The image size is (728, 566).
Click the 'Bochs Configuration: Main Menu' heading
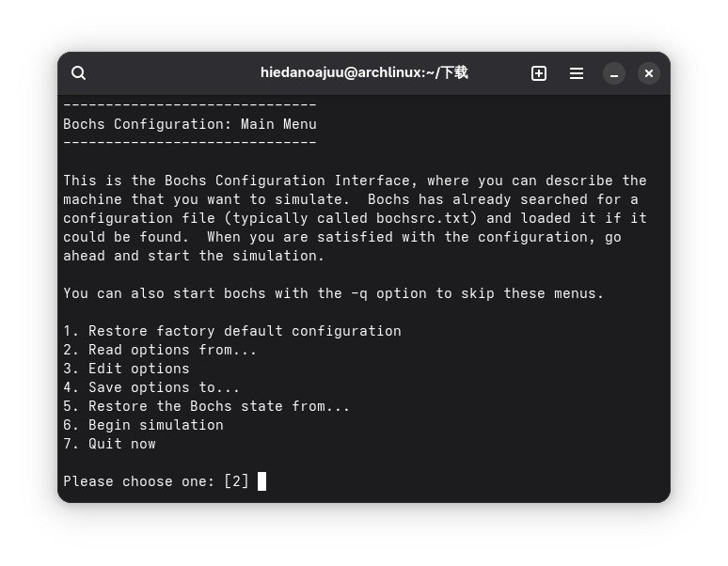tap(190, 124)
